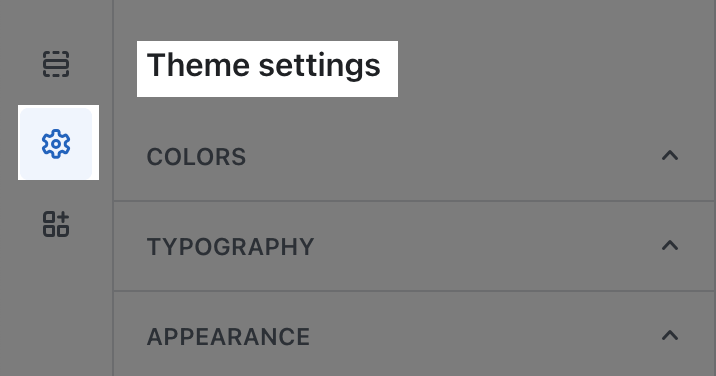Expand the COLORS row header
The width and height of the screenshot is (716, 376).
(x=415, y=157)
